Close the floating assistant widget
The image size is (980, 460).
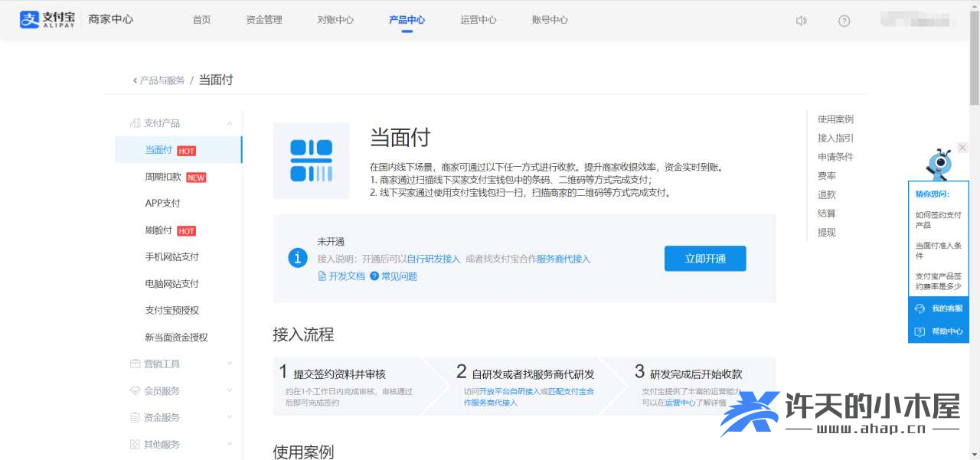click(x=962, y=148)
